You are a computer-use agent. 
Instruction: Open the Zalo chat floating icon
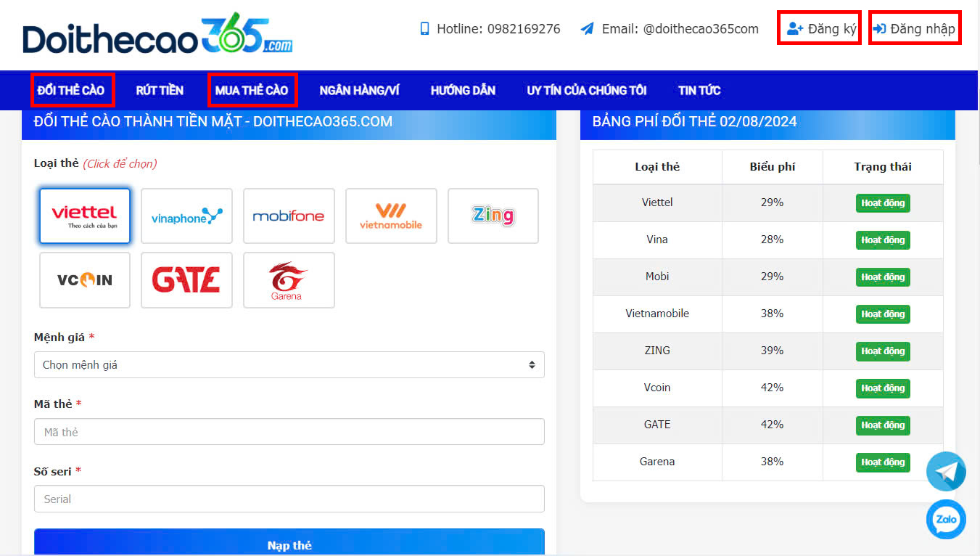click(946, 519)
